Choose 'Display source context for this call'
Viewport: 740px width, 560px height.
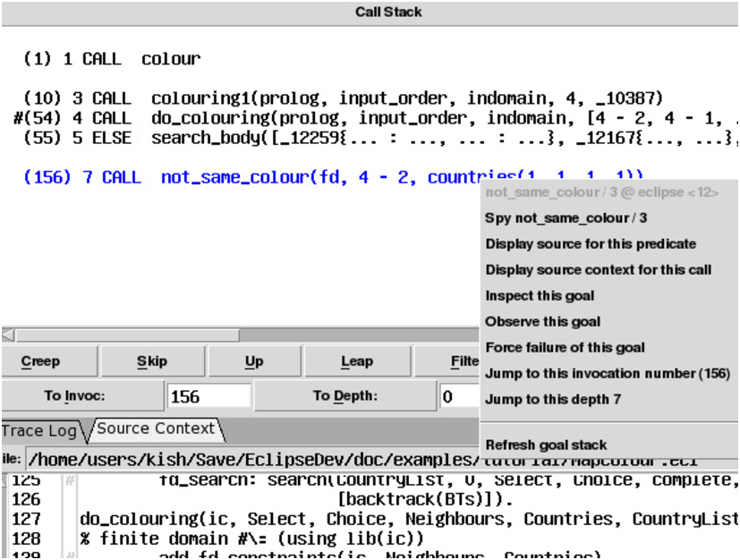[x=598, y=270]
